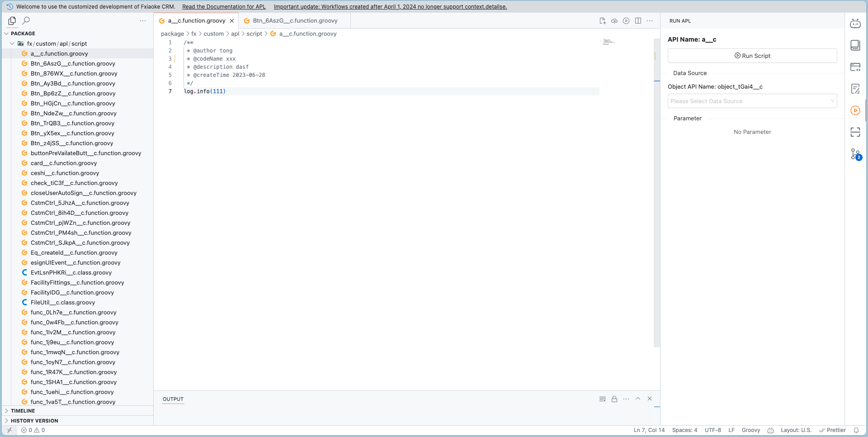
Task: Open the Read the Documentation for APL link
Action: pos(224,7)
